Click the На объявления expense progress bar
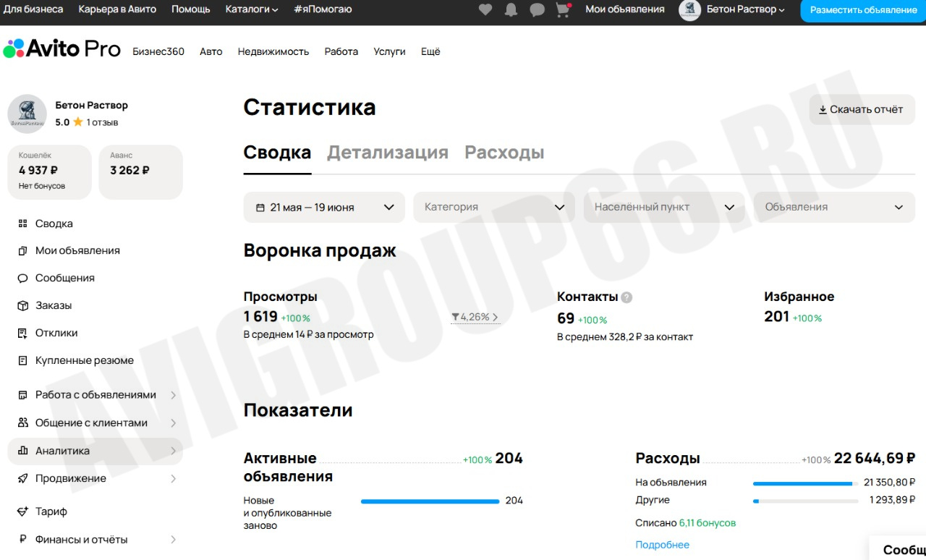The width and height of the screenshot is (926, 560). pyautogui.click(x=806, y=483)
